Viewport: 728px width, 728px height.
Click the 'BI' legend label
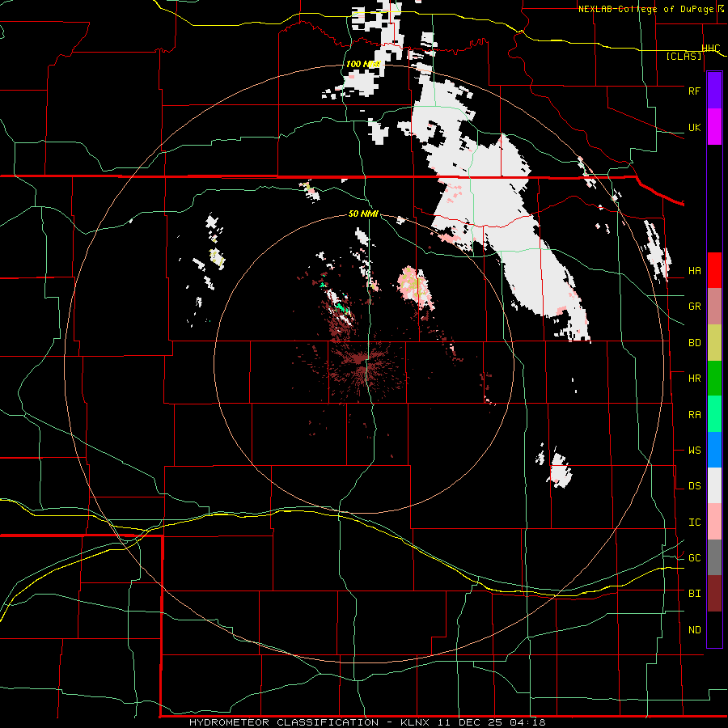click(x=694, y=594)
